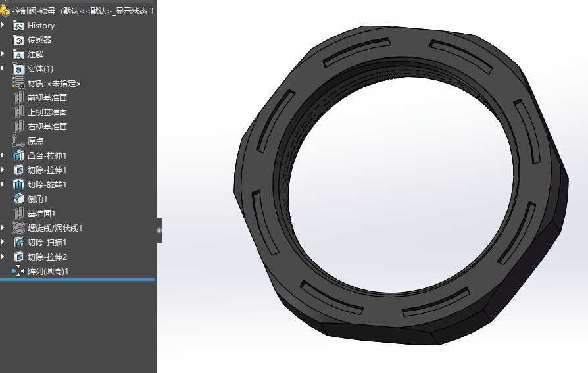Select the 注解 label
Screen dimensions: 588x373
(36, 55)
